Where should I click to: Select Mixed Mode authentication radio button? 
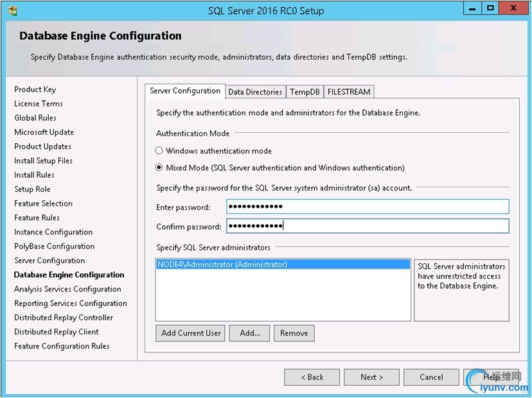tap(159, 168)
